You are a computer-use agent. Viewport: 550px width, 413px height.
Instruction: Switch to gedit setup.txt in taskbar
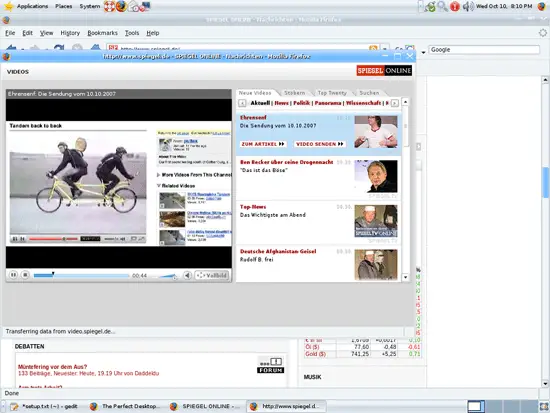[45, 406]
